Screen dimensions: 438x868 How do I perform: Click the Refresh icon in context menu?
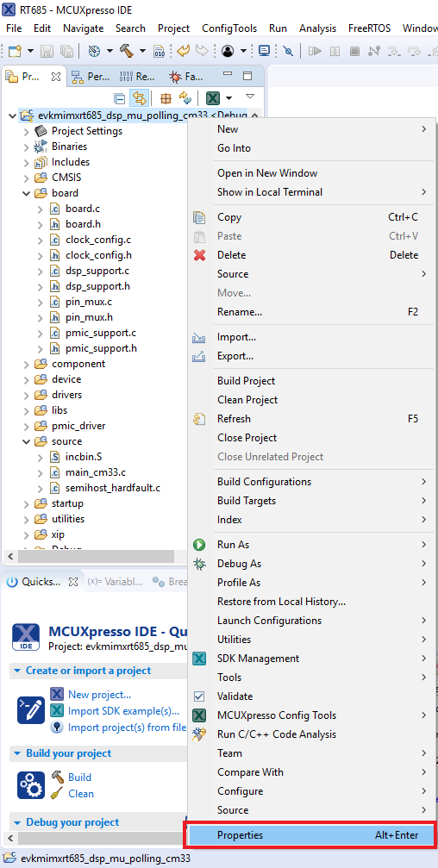tap(199, 419)
